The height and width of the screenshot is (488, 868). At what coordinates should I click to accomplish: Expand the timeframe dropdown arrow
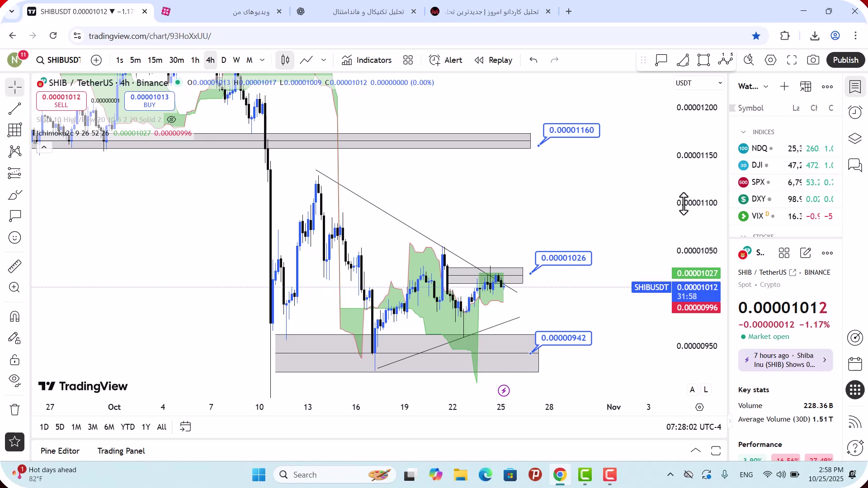tap(262, 60)
